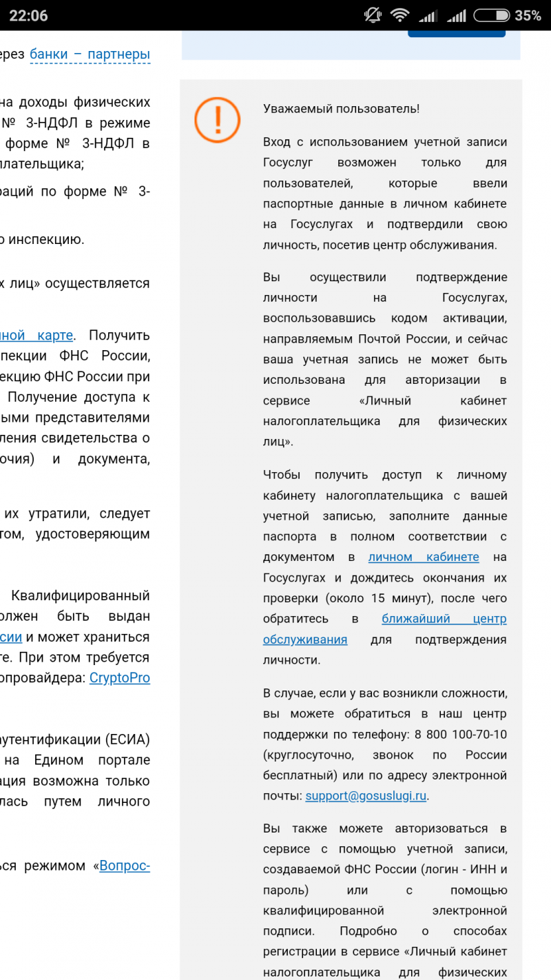Screen dimensions: 551x980
Task: Tap the battery icon in status bar
Action: (492, 15)
